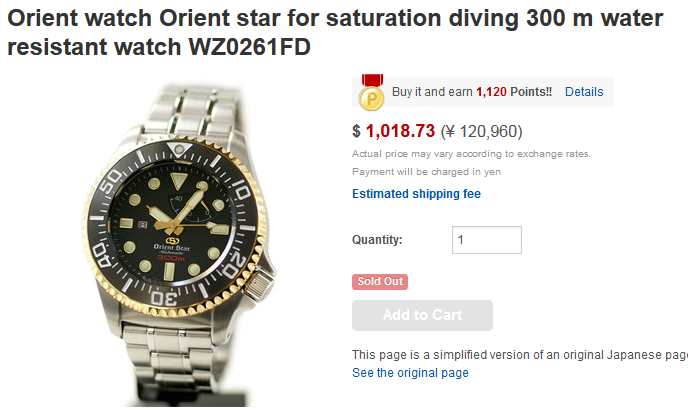Click the red 1,120 points number
This screenshot has width=688, height=410.
point(491,92)
